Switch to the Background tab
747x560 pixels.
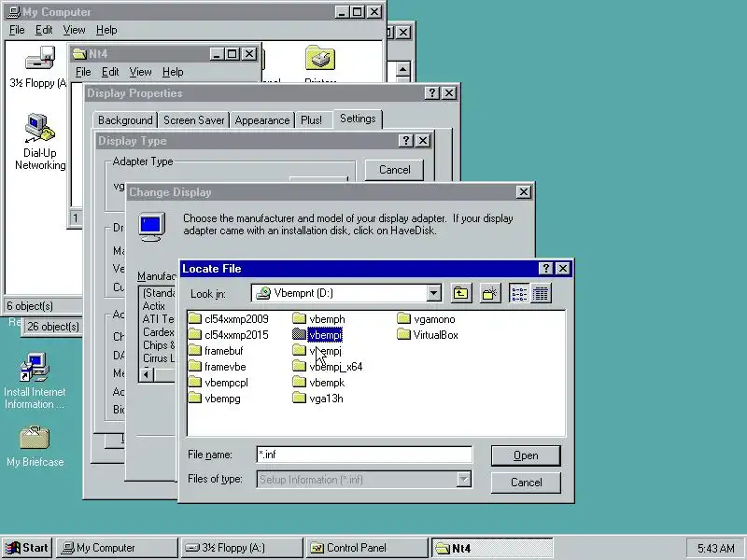tap(125, 120)
